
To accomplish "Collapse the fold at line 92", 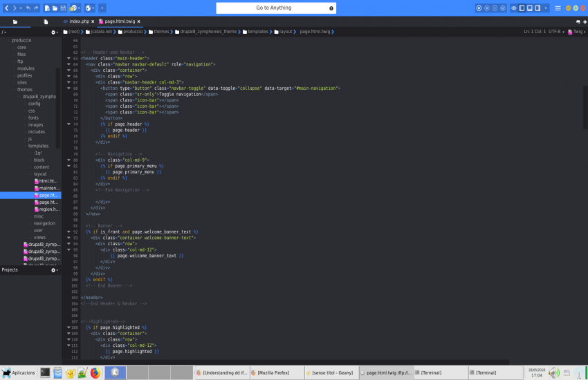I will coord(68,231).
